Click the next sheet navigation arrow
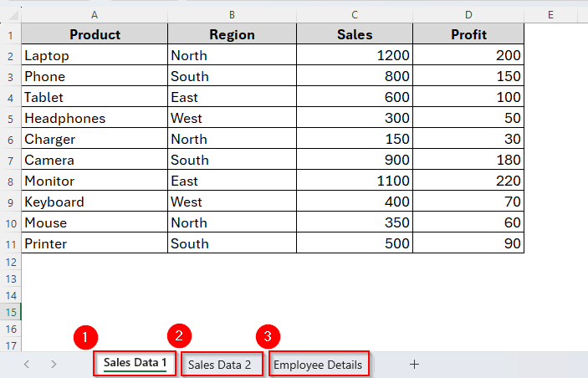The width and height of the screenshot is (588, 378). (54, 364)
